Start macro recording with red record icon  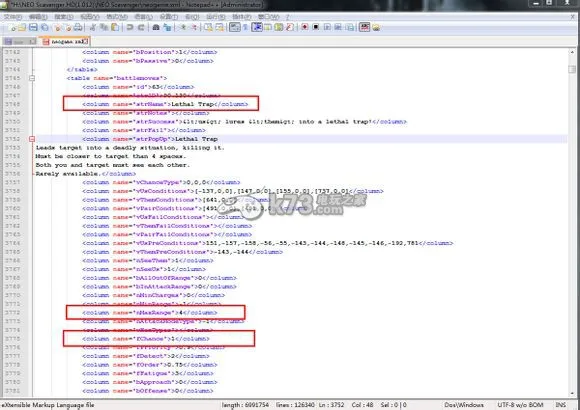pyautogui.click(x=304, y=27)
